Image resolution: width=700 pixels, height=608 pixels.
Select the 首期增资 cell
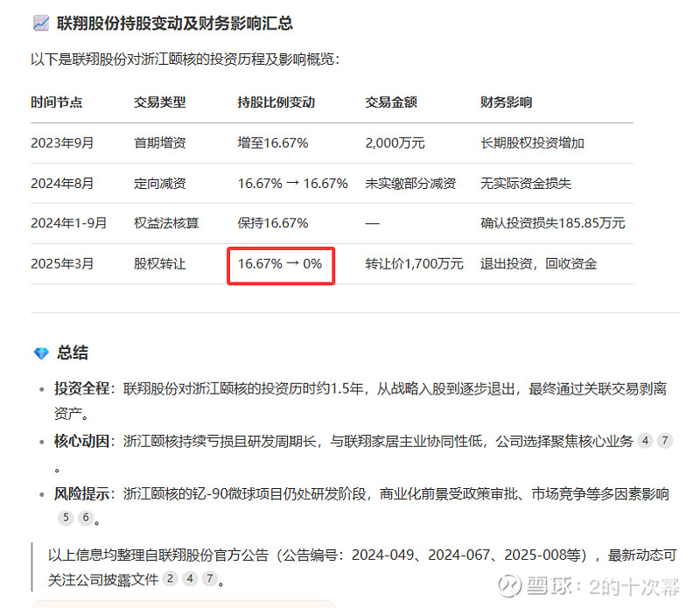click(160, 143)
